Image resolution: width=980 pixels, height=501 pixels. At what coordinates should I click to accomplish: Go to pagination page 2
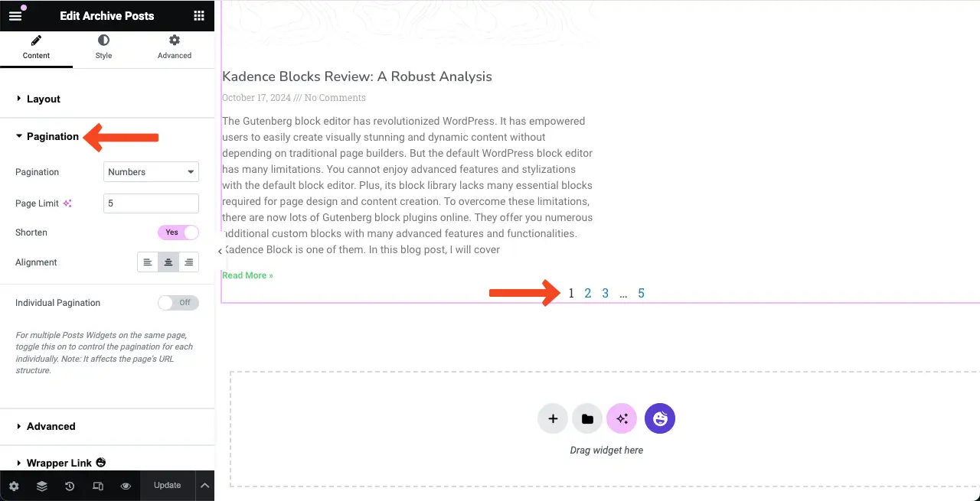coord(588,293)
